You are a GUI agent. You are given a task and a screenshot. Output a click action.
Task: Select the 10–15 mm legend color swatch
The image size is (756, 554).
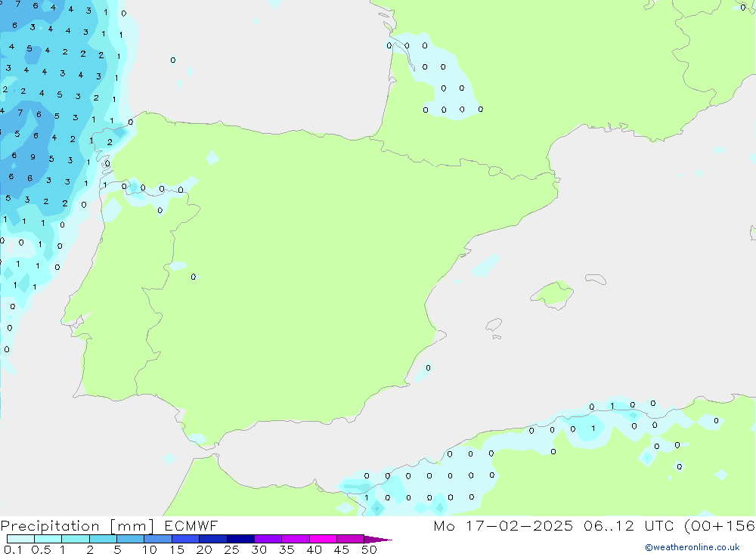pyautogui.click(x=158, y=539)
